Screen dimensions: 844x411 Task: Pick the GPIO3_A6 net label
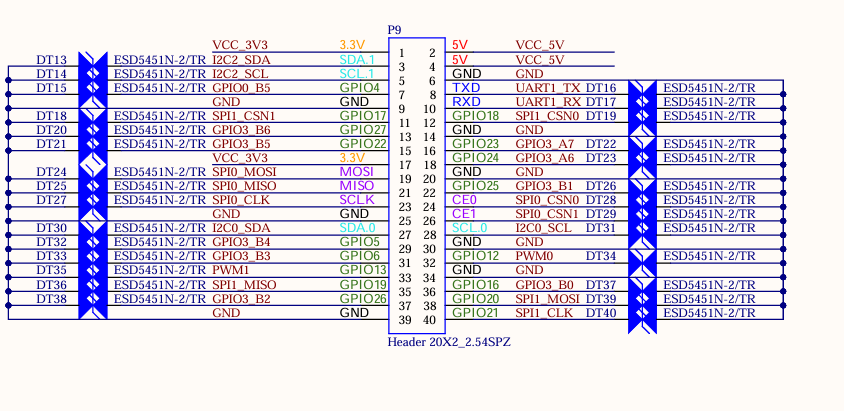545,158
